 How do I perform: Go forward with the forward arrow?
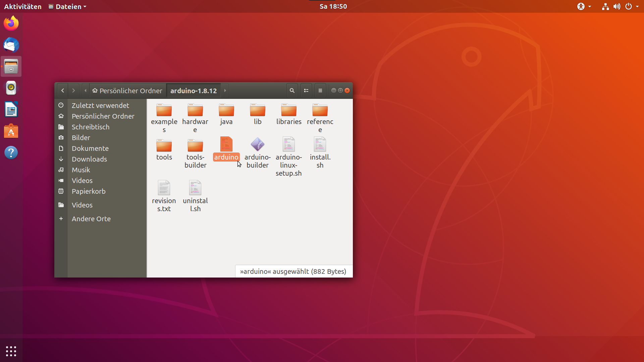[x=73, y=90]
